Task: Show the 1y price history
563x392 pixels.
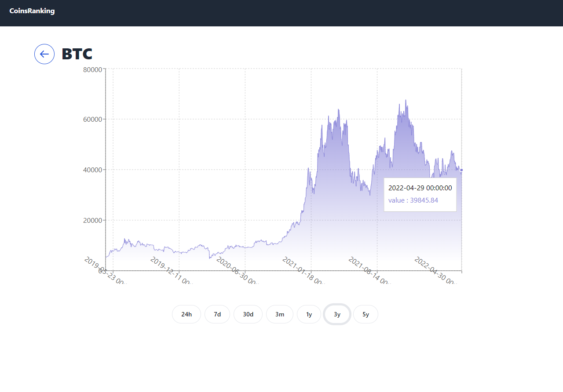Action: coord(309,314)
